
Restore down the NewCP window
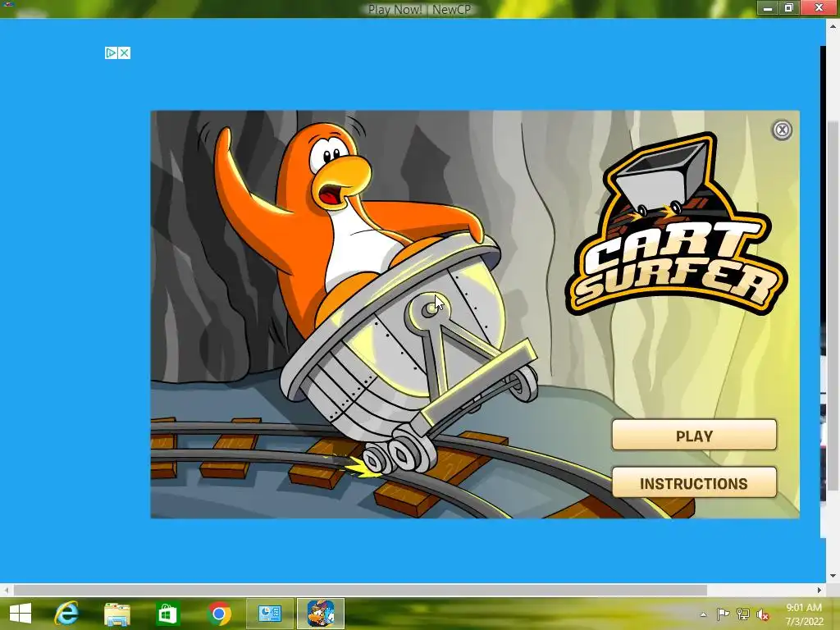click(788, 8)
